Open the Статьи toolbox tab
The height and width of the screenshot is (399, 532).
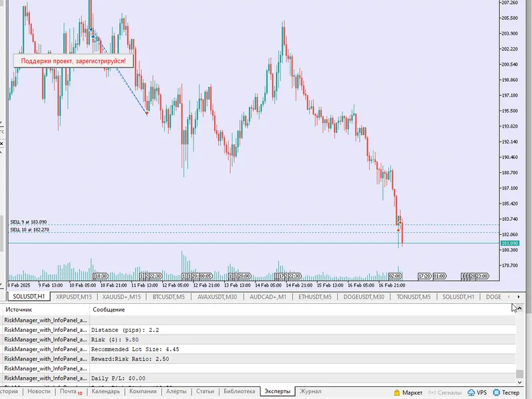(x=205, y=391)
